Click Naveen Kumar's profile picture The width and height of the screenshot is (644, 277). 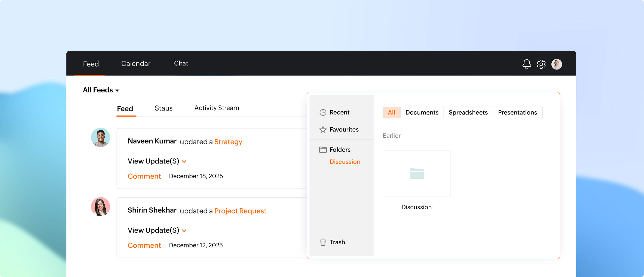tap(100, 137)
